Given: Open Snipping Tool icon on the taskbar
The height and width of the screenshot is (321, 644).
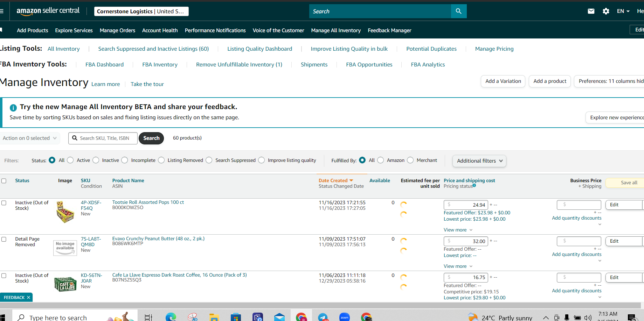Looking at the screenshot, I should click(192, 317).
